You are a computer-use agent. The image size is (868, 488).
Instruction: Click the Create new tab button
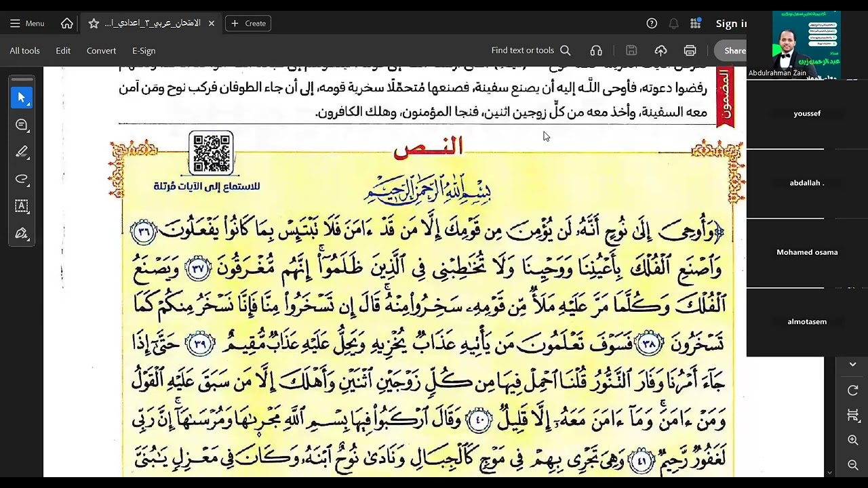click(x=248, y=23)
